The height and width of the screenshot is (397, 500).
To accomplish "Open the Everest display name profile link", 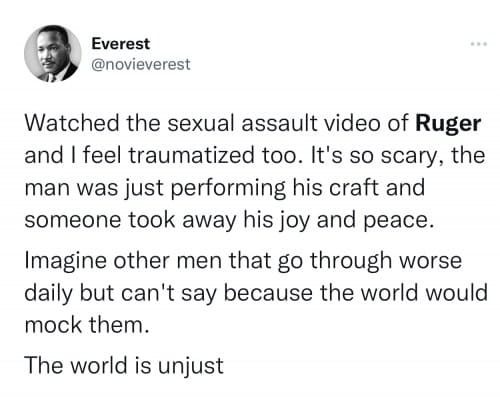I will pyautogui.click(x=121, y=44).
